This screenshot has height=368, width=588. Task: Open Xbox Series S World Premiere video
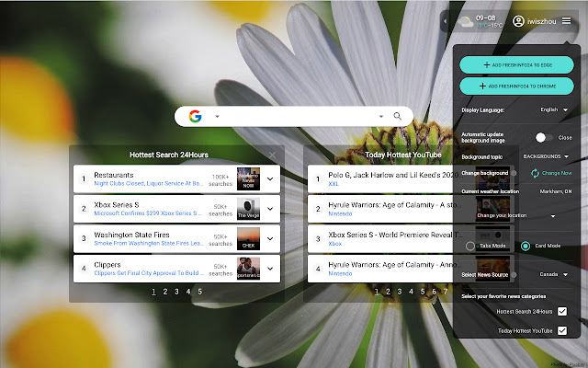[x=395, y=235]
